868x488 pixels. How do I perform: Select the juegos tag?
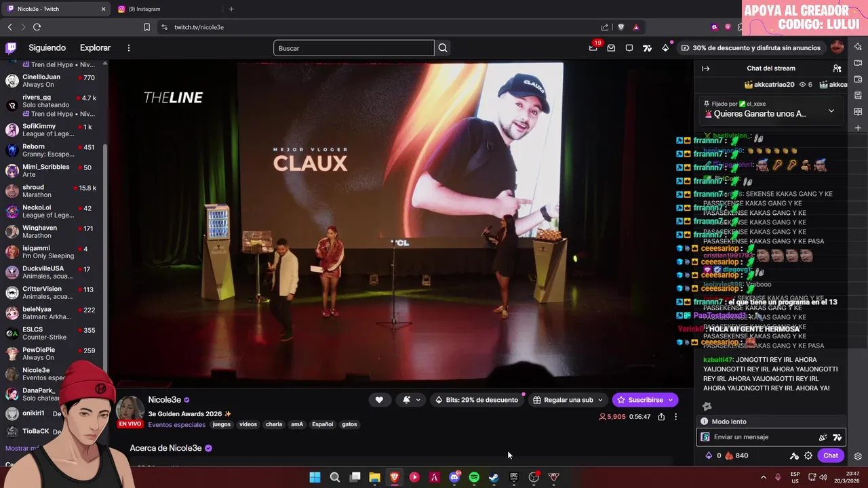pyautogui.click(x=222, y=424)
